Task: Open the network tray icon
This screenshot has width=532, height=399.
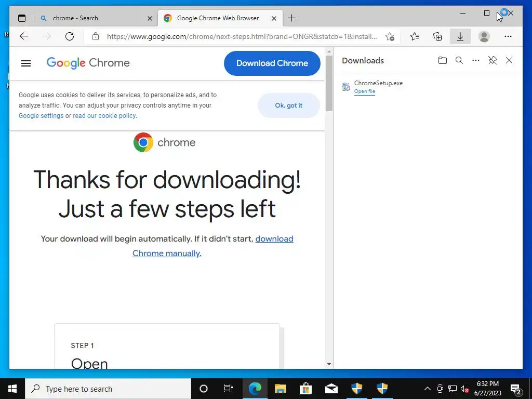Action: (453, 389)
